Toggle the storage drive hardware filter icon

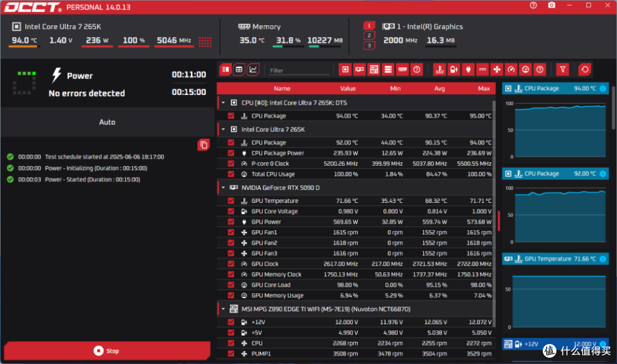[388, 70]
